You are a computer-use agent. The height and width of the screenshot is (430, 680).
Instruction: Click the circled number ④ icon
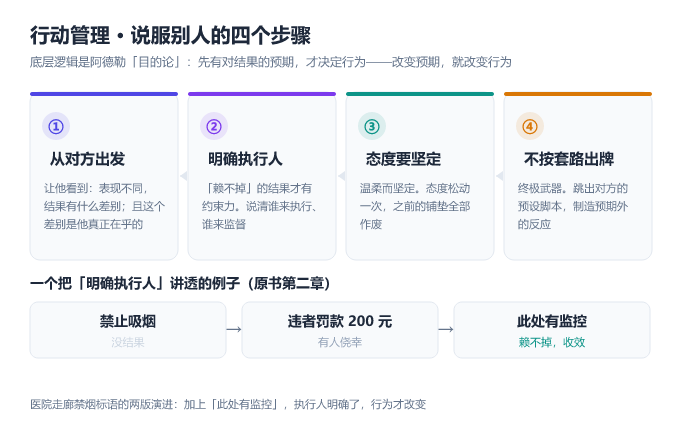[530, 126]
